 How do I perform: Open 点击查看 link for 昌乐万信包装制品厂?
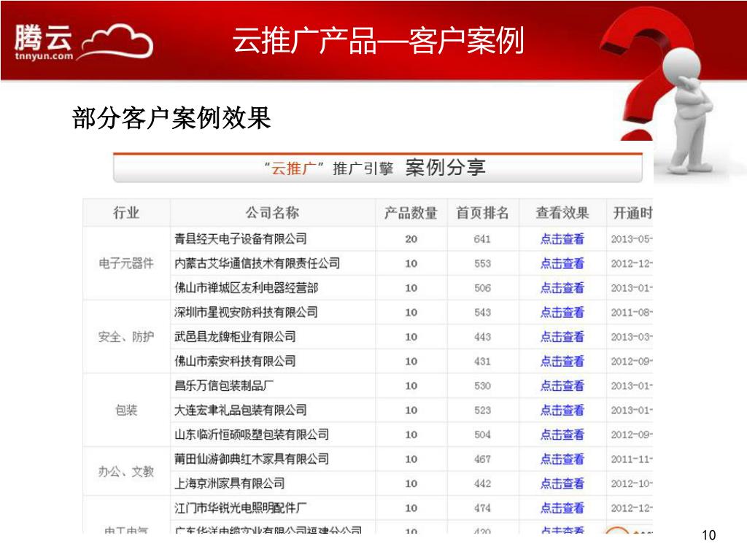pyautogui.click(x=562, y=386)
